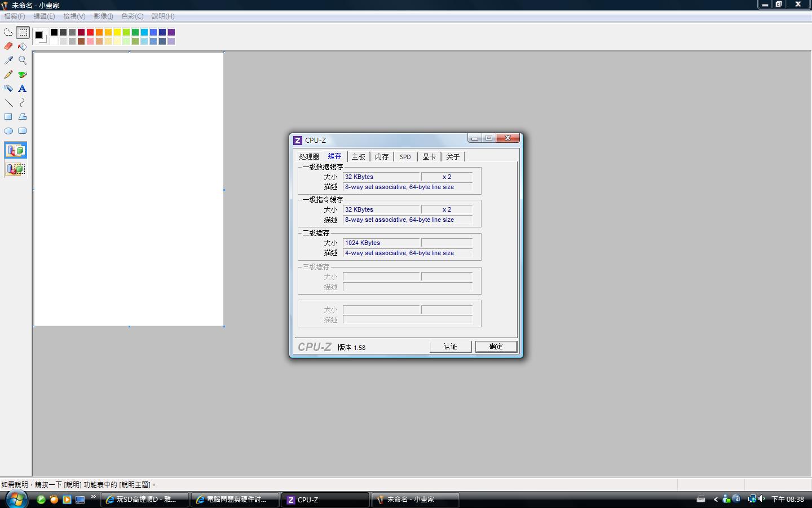Select the Brush tool
The height and width of the screenshot is (508, 812).
click(x=23, y=75)
